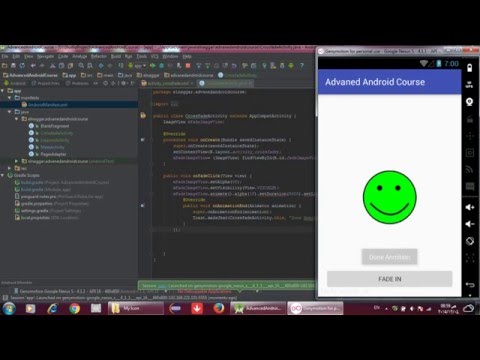Image resolution: width=480 pixels, height=360 pixels.
Task: Open Google Chrome from the taskbar
Action: coord(74,309)
